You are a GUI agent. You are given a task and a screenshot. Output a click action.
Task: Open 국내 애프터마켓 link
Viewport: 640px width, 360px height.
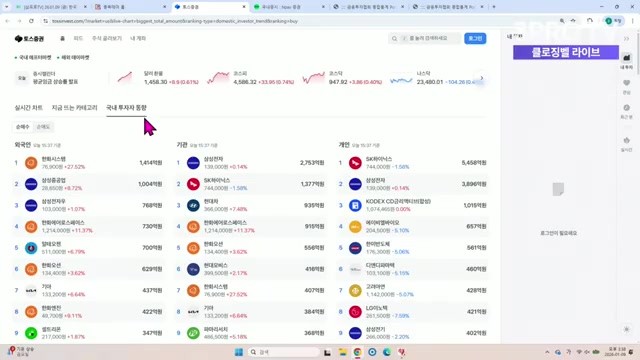[33, 58]
